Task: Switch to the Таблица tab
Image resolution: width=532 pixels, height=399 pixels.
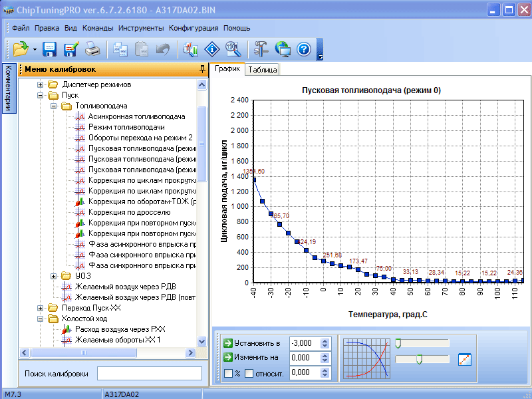Action: pos(263,69)
